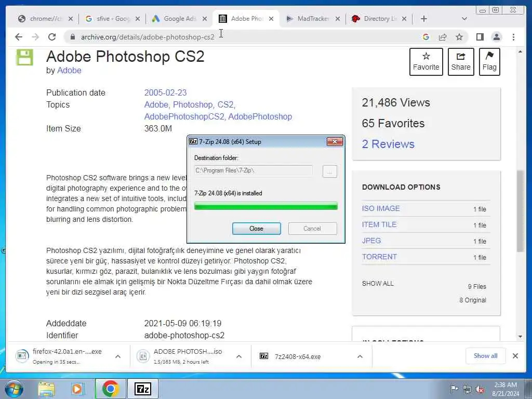Click Show all downloads button
The height and width of the screenshot is (399, 532).
(486, 356)
